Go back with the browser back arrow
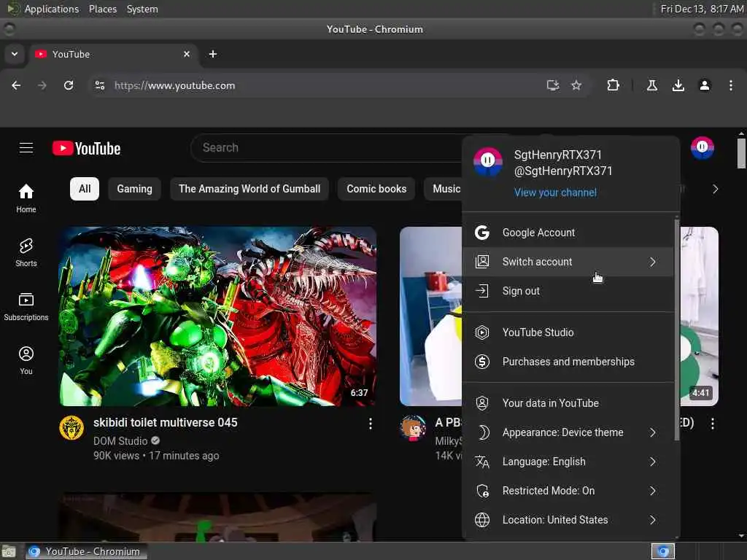 16,85
